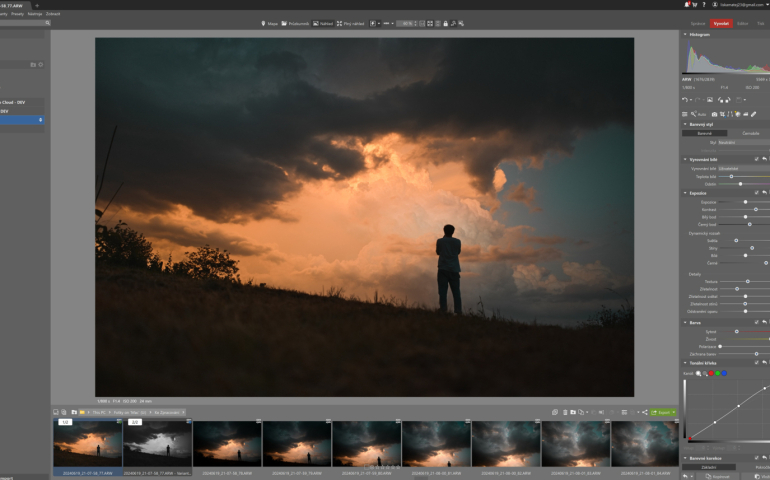Viewport: 770px width, 480px height.
Task: Collapse the Vyrovnání bílé section
Action: (x=685, y=159)
